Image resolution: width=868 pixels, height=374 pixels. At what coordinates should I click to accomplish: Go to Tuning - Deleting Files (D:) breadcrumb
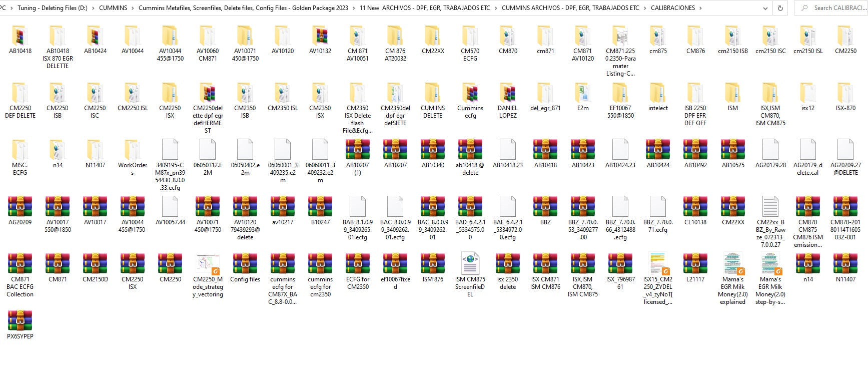pyautogui.click(x=53, y=8)
